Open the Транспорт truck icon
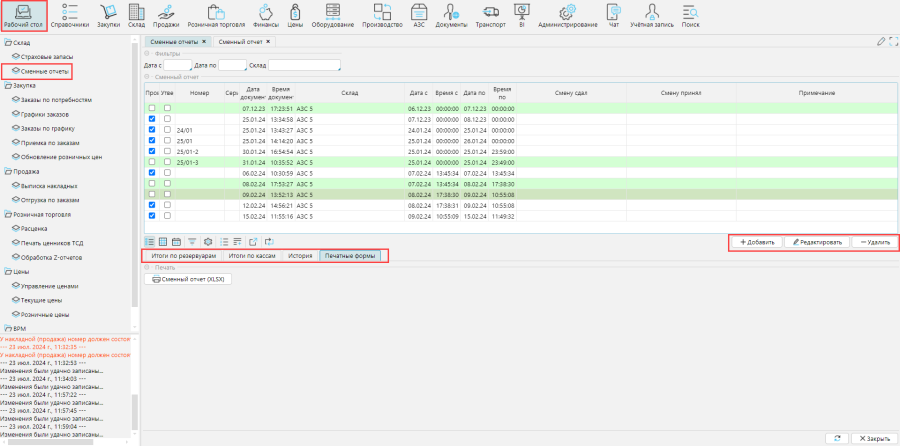Viewport: 900px width, 446px height. [x=490, y=14]
